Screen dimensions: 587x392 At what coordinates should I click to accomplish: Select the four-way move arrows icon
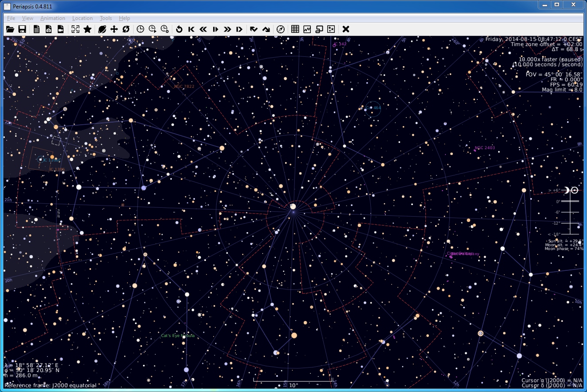click(x=114, y=29)
